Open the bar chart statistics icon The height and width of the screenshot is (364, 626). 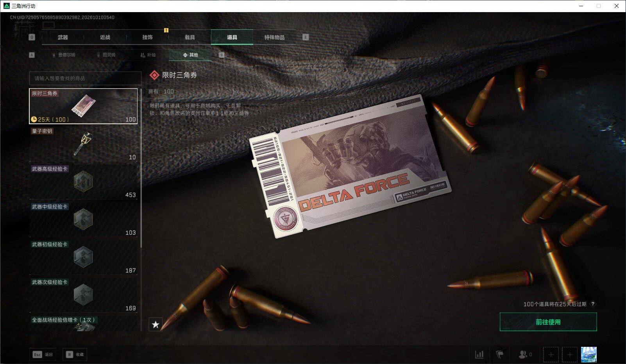coord(479,354)
